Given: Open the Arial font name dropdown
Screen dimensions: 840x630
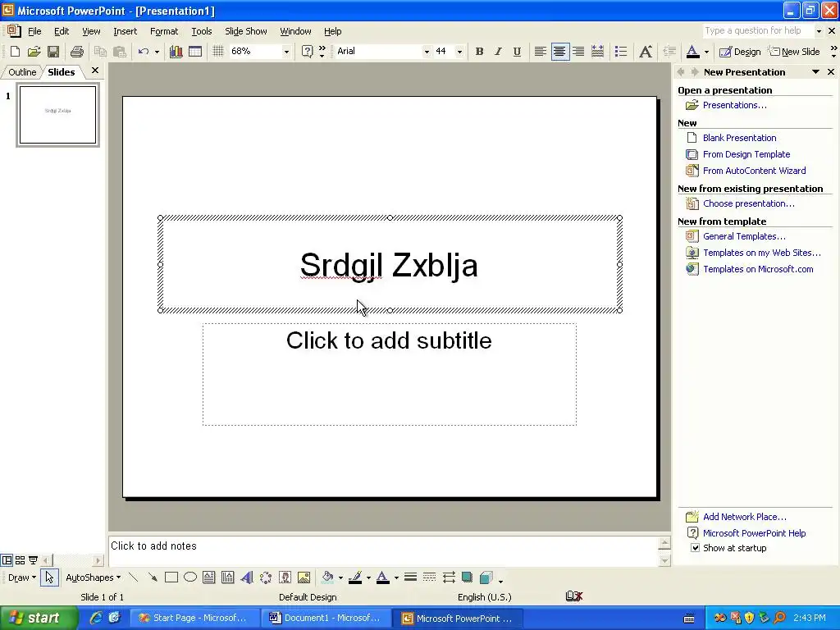Looking at the screenshot, I should click(427, 52).
